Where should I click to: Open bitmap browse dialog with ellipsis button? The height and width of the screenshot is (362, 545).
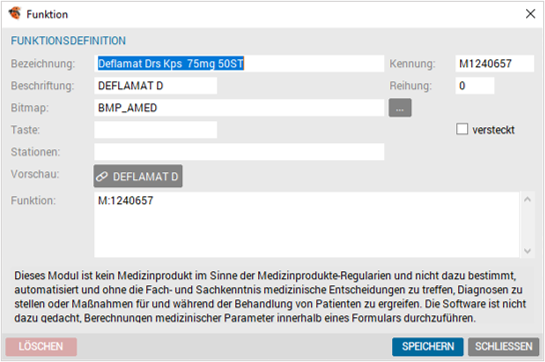(x=400, y=108)
